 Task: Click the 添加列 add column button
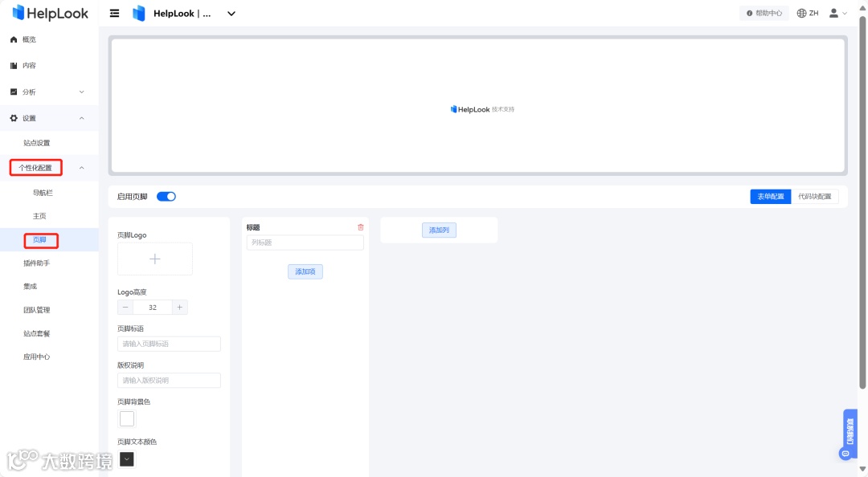click(439, 230)
